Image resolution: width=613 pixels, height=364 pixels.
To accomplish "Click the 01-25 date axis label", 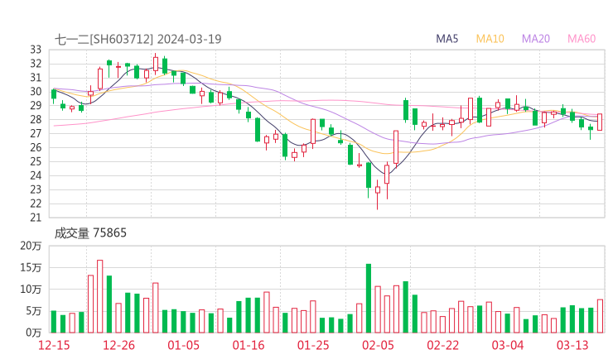I will click(313, 345).
